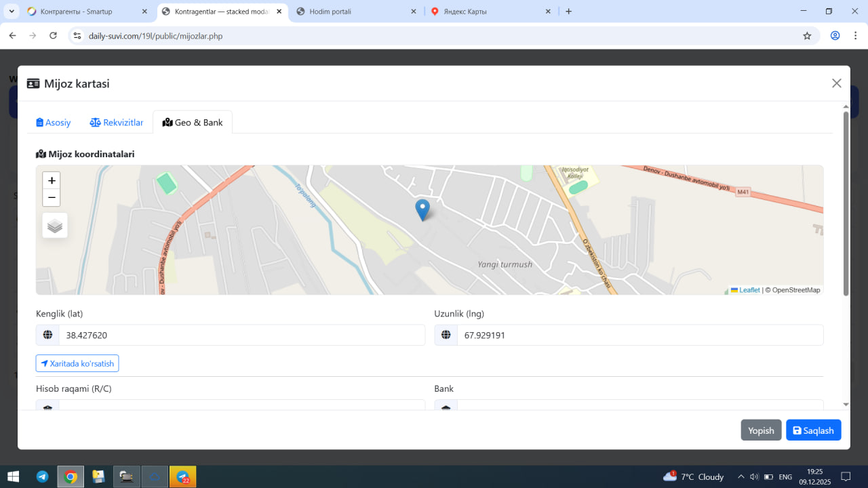
Task: Open the map layers selector
Action: point(55,226)
